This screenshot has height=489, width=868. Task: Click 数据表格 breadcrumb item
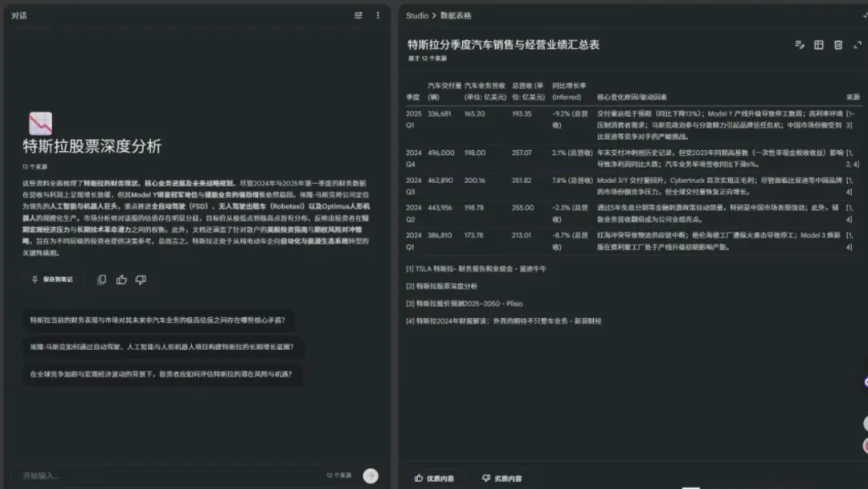[456, 15]
